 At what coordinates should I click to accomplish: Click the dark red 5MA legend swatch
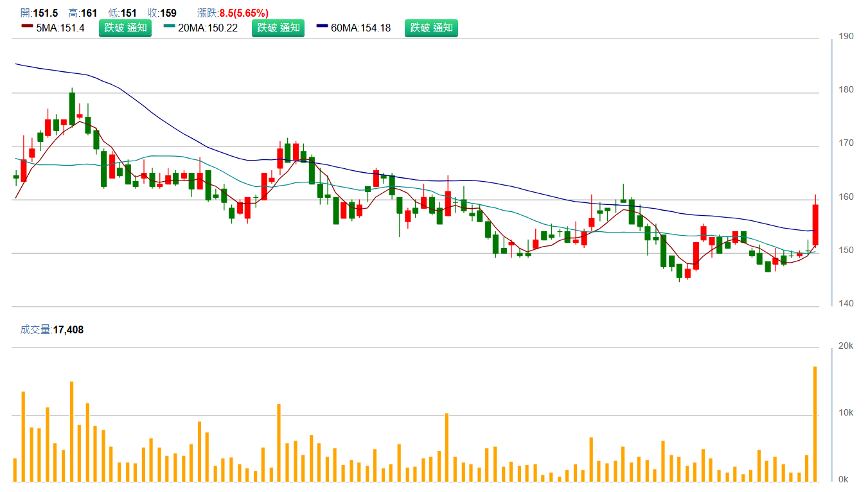(x=27, y=28)
